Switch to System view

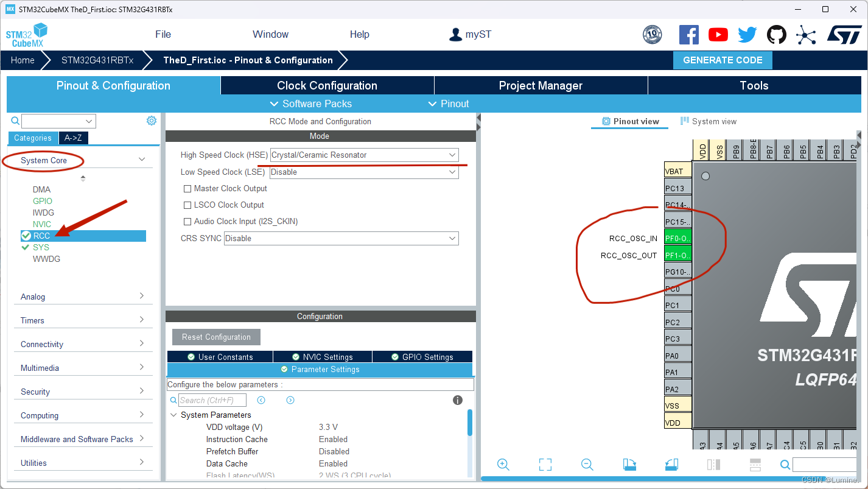(x=709, y=122)
